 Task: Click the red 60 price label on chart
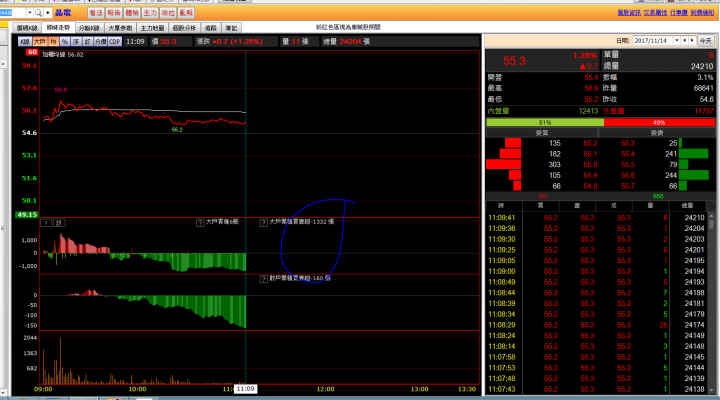click(32, 52)
